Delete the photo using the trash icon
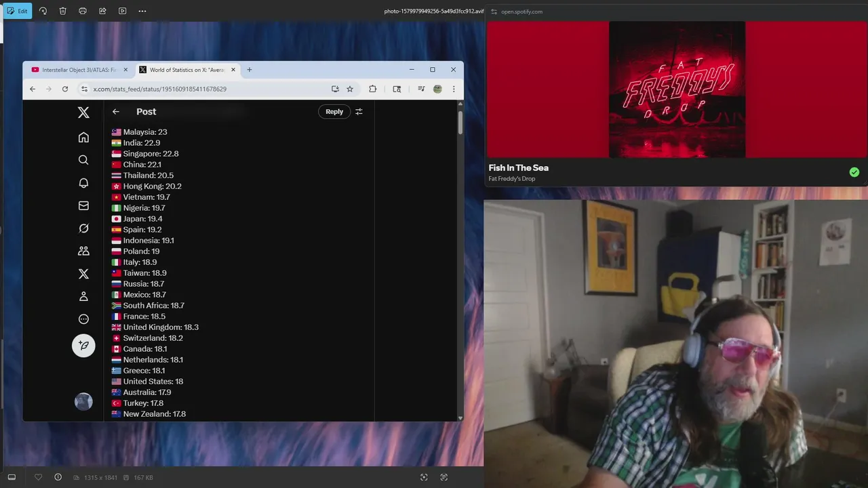 tap(62, 11)
